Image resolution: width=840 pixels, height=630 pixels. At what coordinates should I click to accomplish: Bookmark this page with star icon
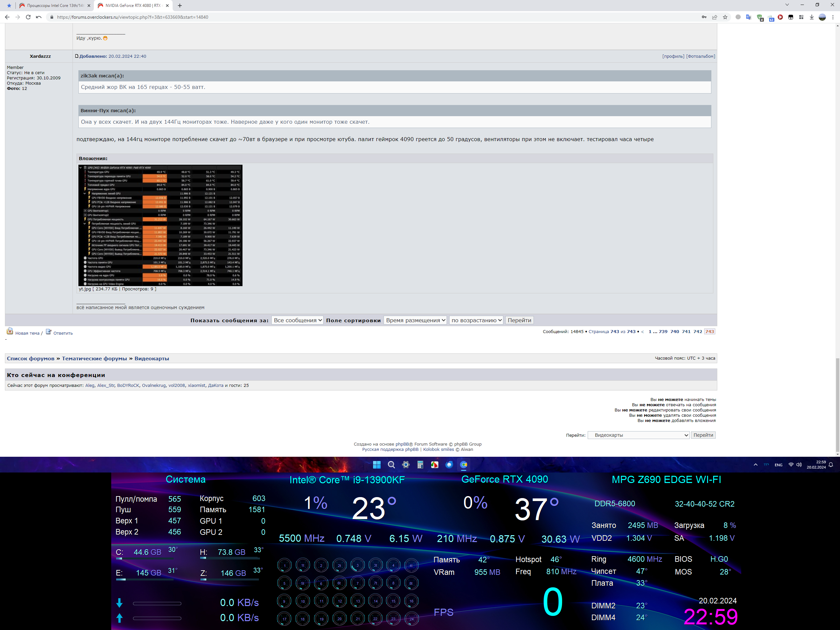[x=725, y=17]
